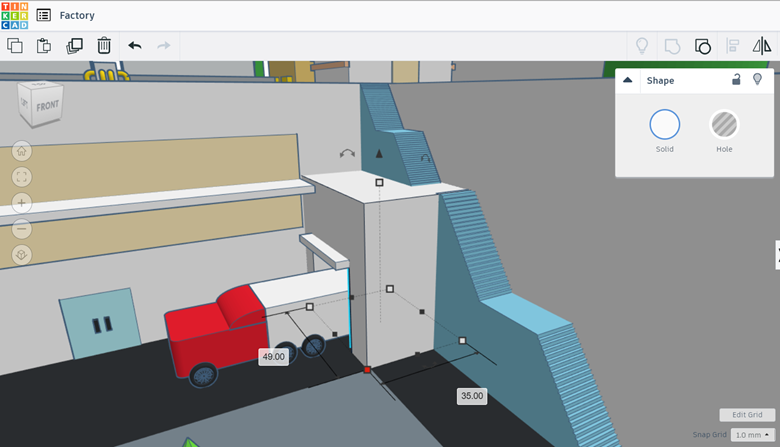Click the top white height handle
This screenshot has height=447, width=780.
380,182
